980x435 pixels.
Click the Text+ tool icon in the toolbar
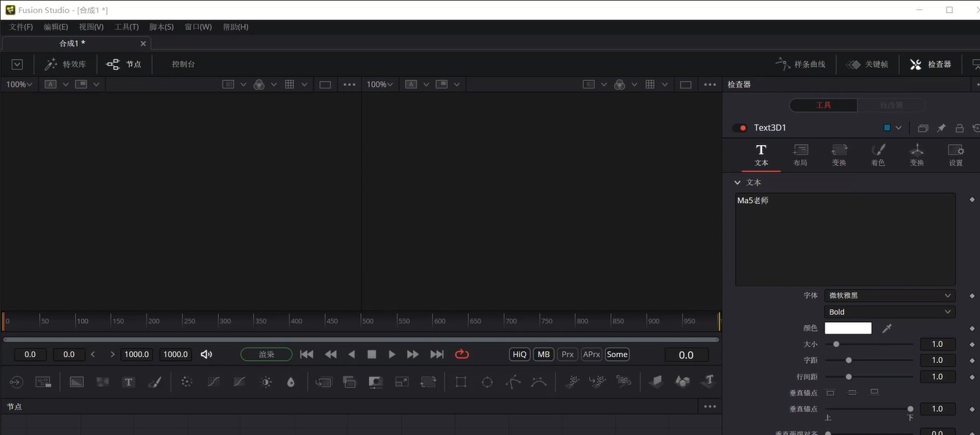point(128,382)
